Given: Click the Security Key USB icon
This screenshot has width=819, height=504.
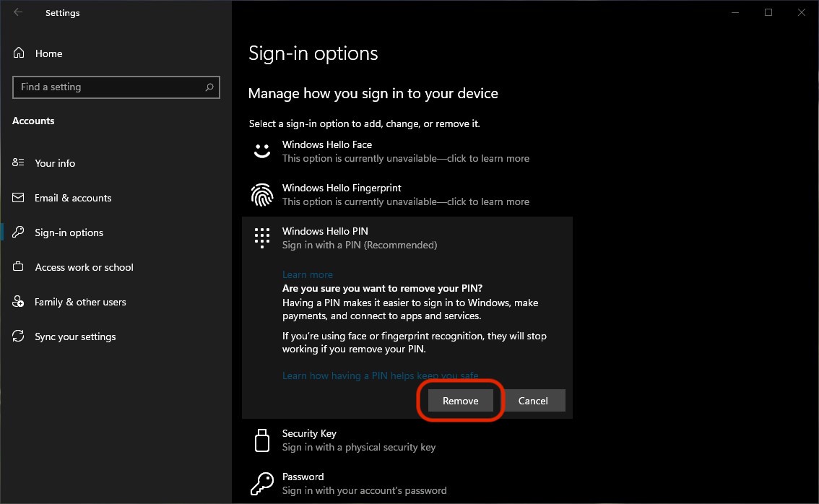Looking at the screenshot, I should (x=261, y=440).
